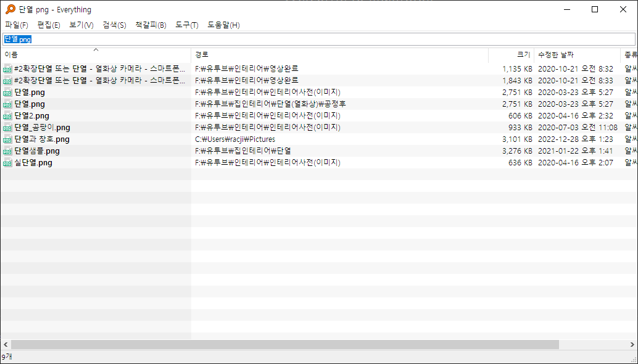This screenshot has width=638, height=364.
Task: Select file name 단열2.png
Action: pyautogui.click(x=31, y=116)
